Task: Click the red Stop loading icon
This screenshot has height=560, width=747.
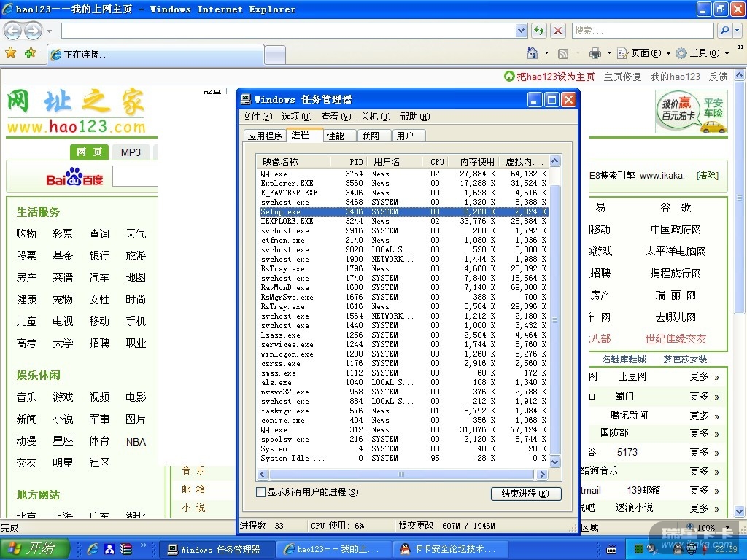Action: coord(557,31)
